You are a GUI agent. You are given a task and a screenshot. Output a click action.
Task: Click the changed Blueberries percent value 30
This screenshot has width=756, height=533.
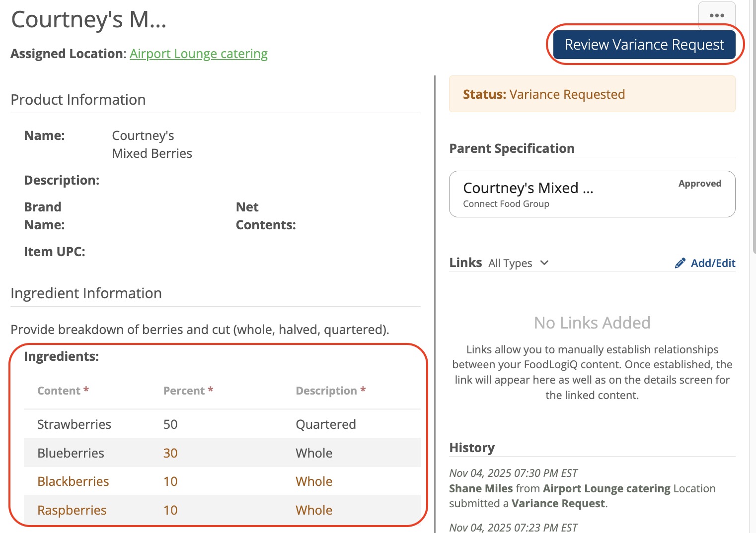click(x=170, y=453)
